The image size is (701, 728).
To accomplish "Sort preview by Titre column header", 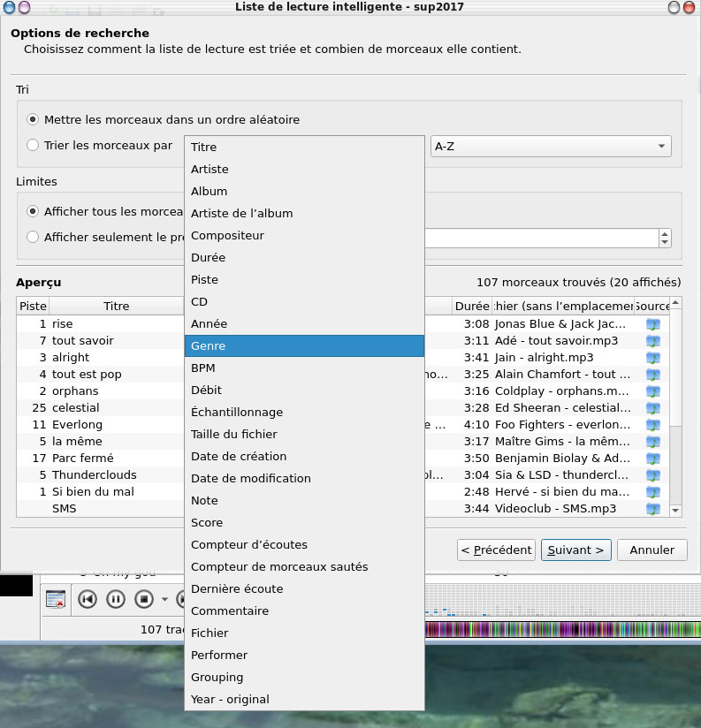I will [116, 306].
